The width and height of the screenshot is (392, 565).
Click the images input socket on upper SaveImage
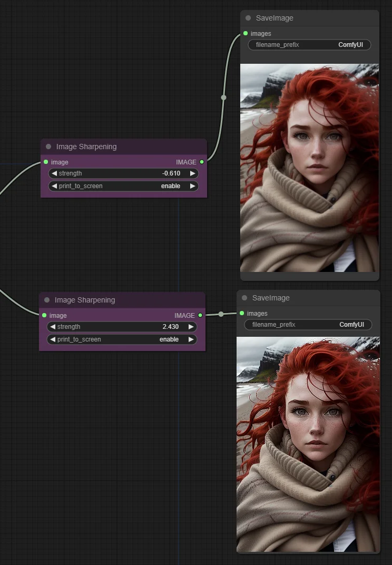click(246, 33)
